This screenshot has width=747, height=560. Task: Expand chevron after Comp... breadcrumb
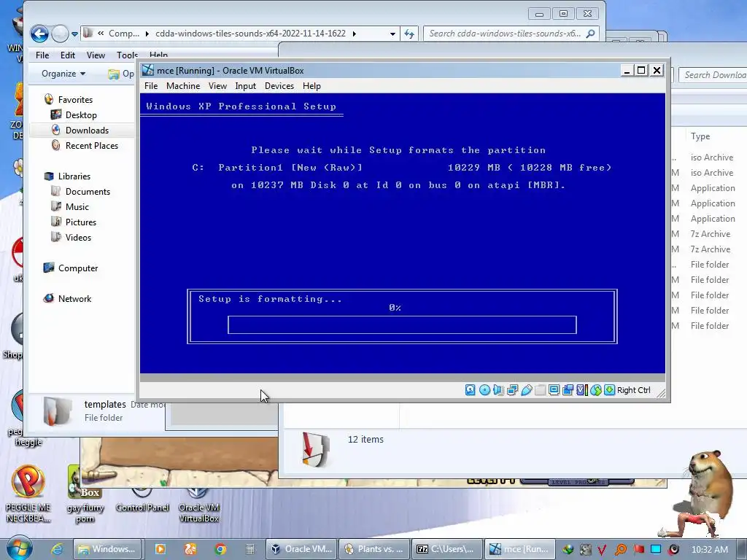(x=147, y=34)
